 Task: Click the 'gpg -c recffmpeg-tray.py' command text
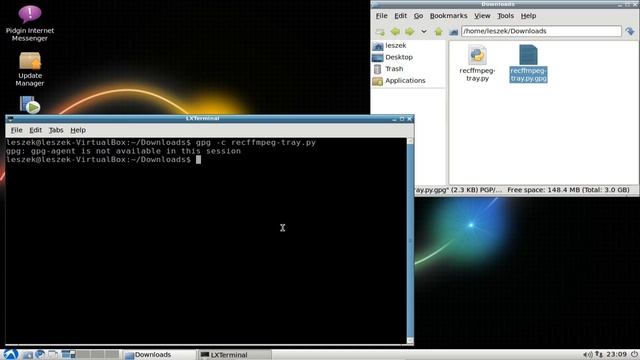(256, 142)
